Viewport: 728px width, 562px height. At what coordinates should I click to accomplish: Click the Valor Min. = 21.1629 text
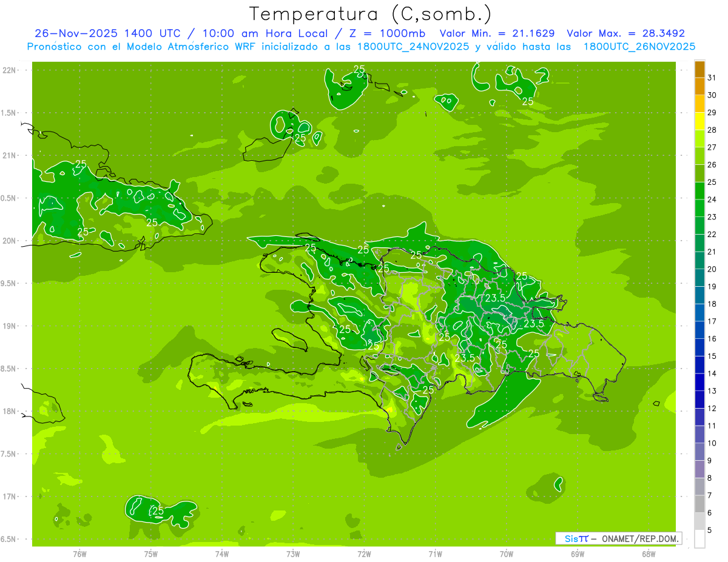(497, 33)
